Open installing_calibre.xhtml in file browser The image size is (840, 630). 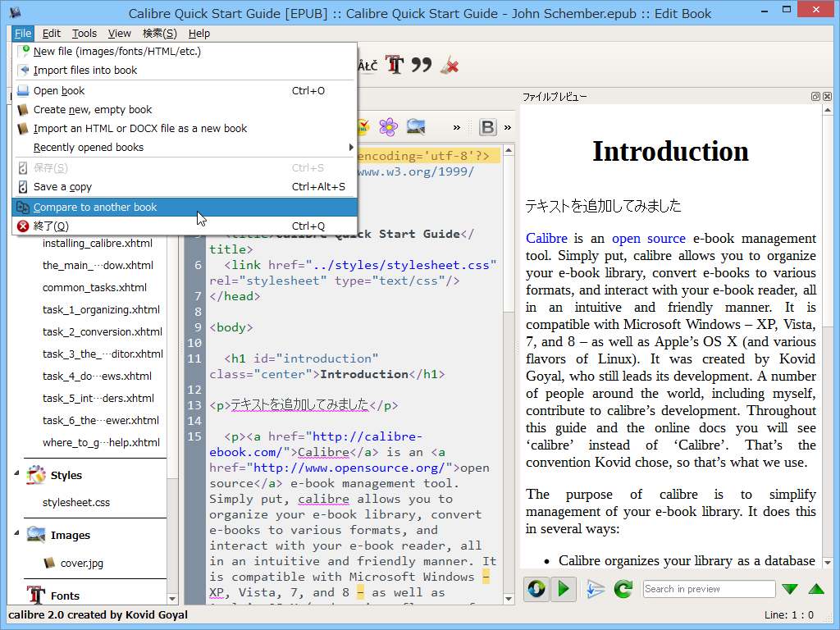coord(98,243)
